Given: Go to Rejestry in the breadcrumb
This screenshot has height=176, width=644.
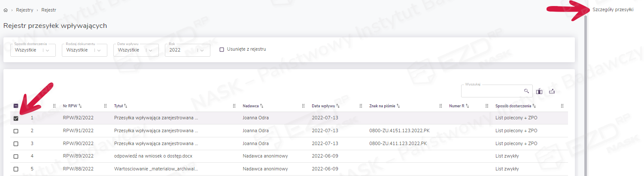Looking at the screenshot, I should pos(24,10).
